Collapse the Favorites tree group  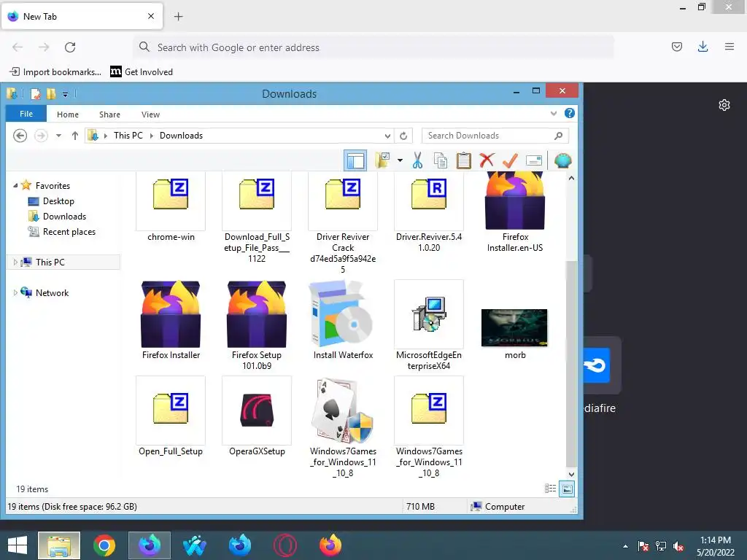(15, 186)
